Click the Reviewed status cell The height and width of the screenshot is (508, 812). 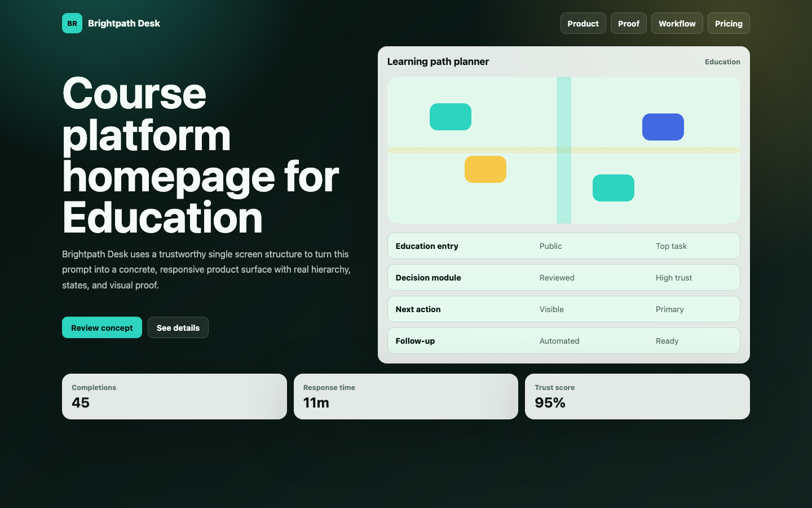557,278
